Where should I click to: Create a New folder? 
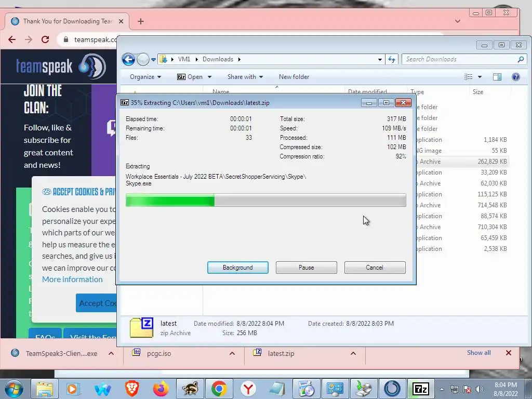(x=294, y=77)
